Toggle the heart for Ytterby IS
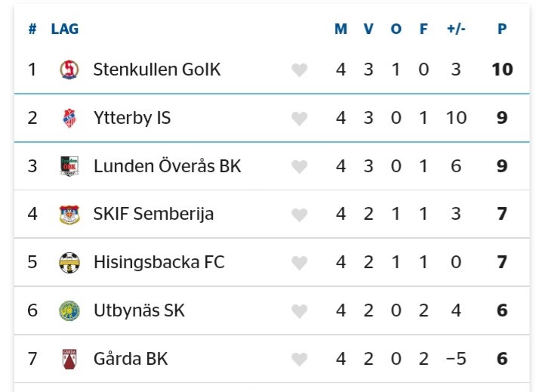This screenshot has height=392, width=536. (300, 119)
